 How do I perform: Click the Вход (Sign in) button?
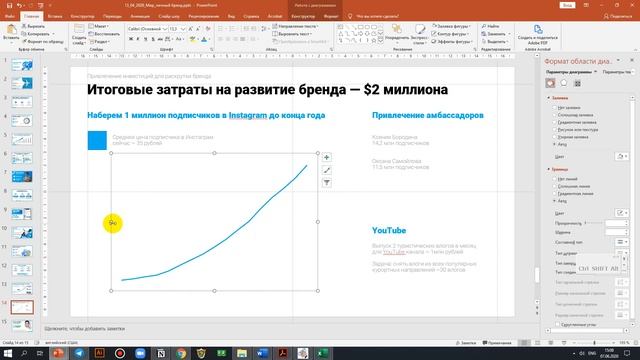point(567,5)
